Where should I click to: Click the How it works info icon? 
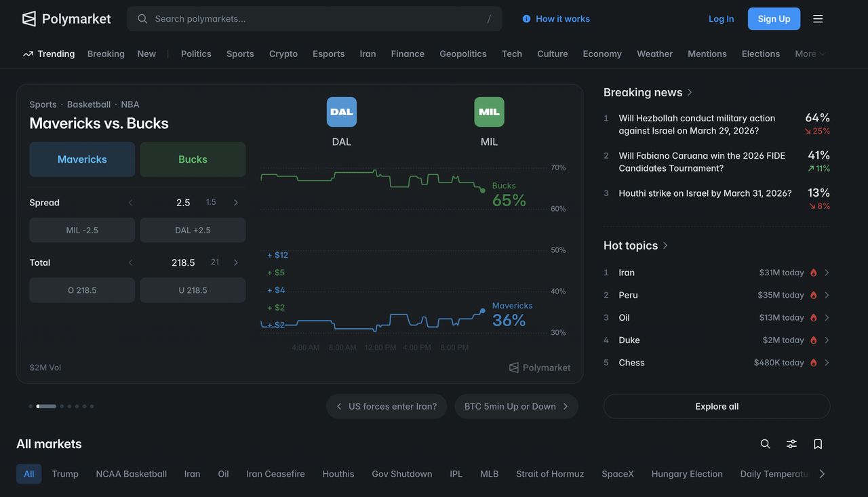pyautogui.click(x=527, y=19)
